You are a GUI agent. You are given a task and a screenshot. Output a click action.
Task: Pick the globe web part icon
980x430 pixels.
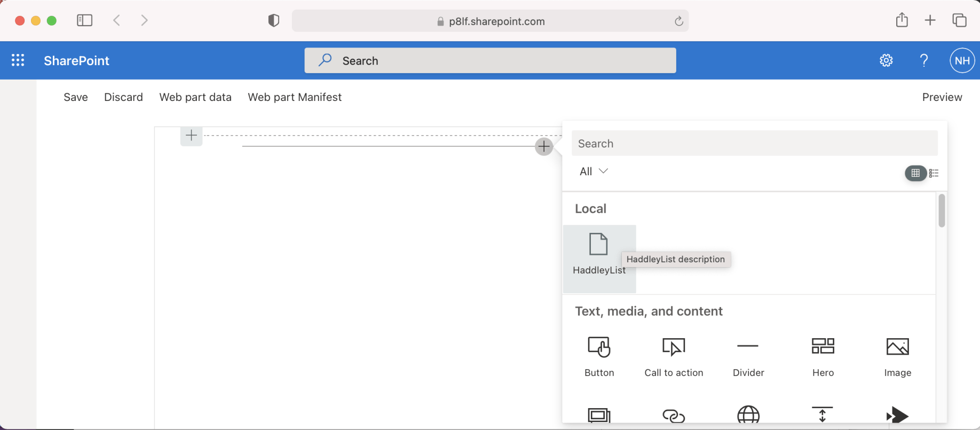[748, 415]
